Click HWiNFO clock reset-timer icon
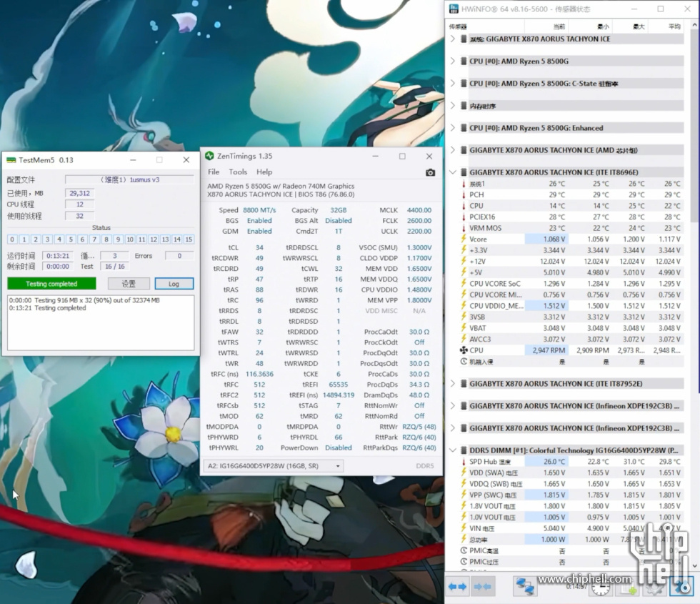The height and width of the screenshot is (604, 700). pyautogui.click(x=601, y=588)
